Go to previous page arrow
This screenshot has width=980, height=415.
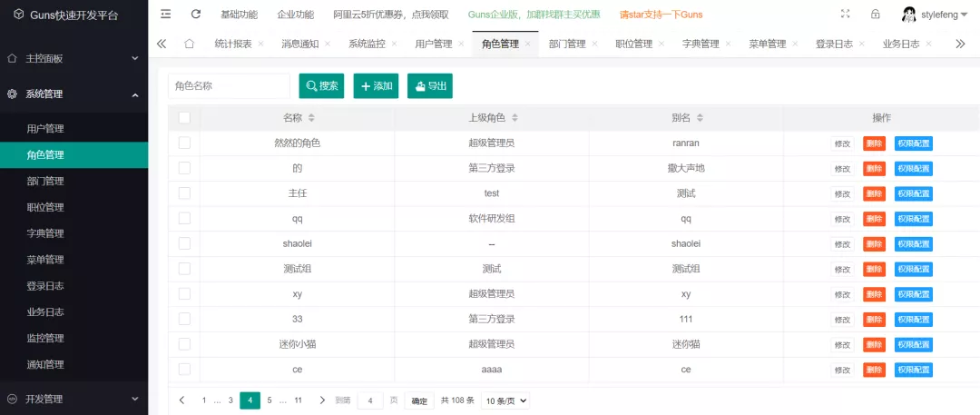click(181, 400)
